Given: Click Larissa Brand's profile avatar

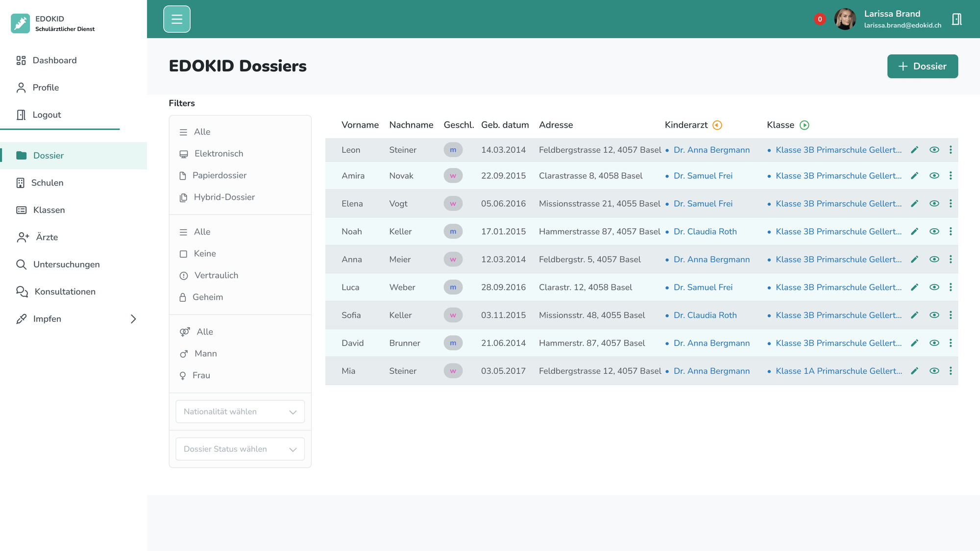Looking at the screenshot, I should (845, 19).
